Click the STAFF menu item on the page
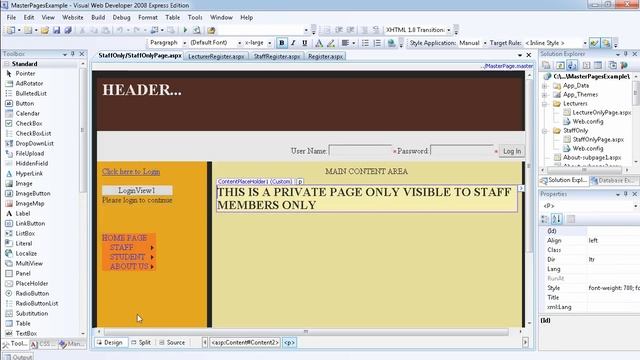This screenshot has width=640, height=360. pos(122,248)
